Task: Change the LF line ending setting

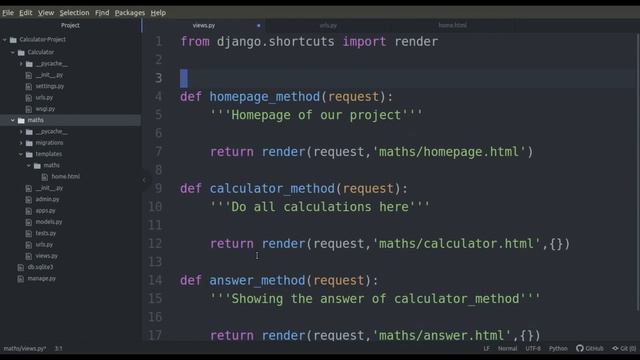Action: [487, 349]
